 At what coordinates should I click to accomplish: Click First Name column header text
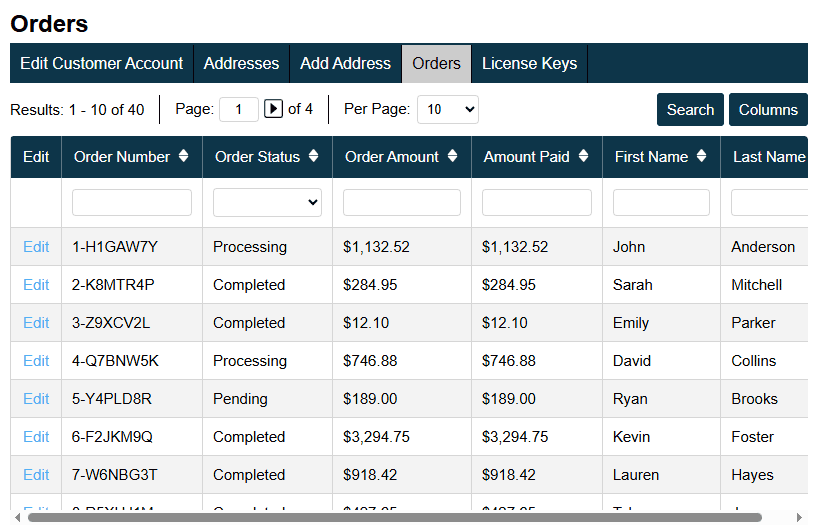coord(651,157)
